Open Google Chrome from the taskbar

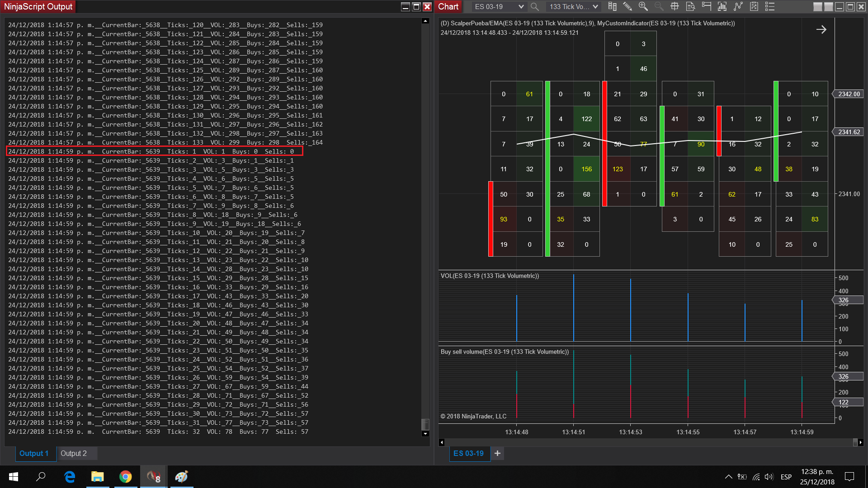(x=125, y=477)
